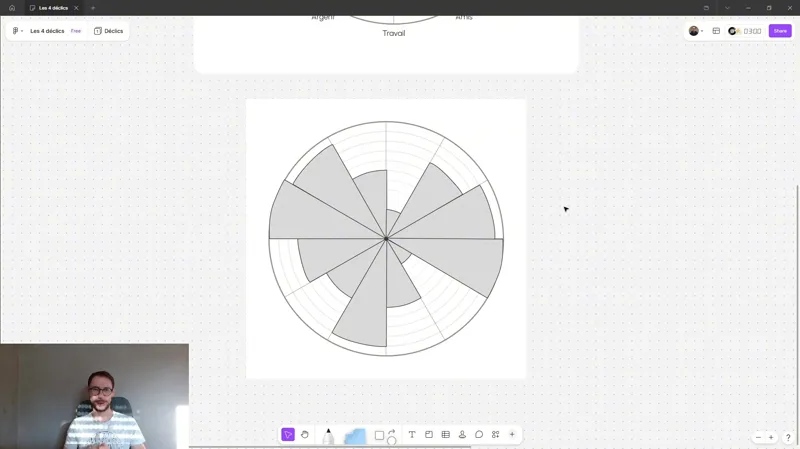Viewport: 800px width, 449px height.
Task: Open a new tab with plus
Action: point(93,8)
